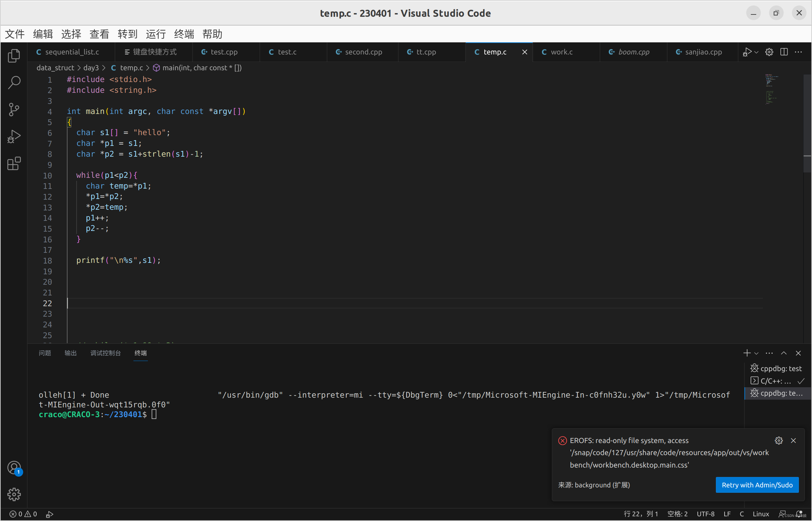This screenshot has width=812, height=521.
Task: Open Source Control view icon
Action: pyautogui.click(x=14, y=109)
